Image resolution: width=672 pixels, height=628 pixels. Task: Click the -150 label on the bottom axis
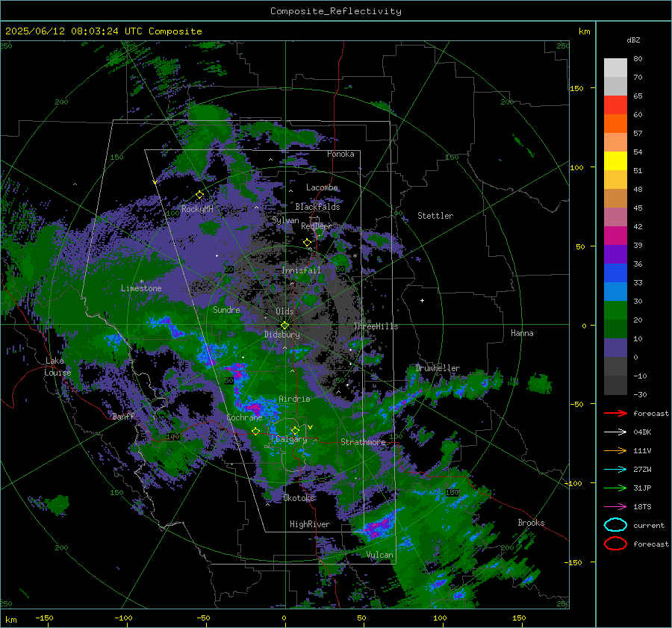click(x=44, y=618)
